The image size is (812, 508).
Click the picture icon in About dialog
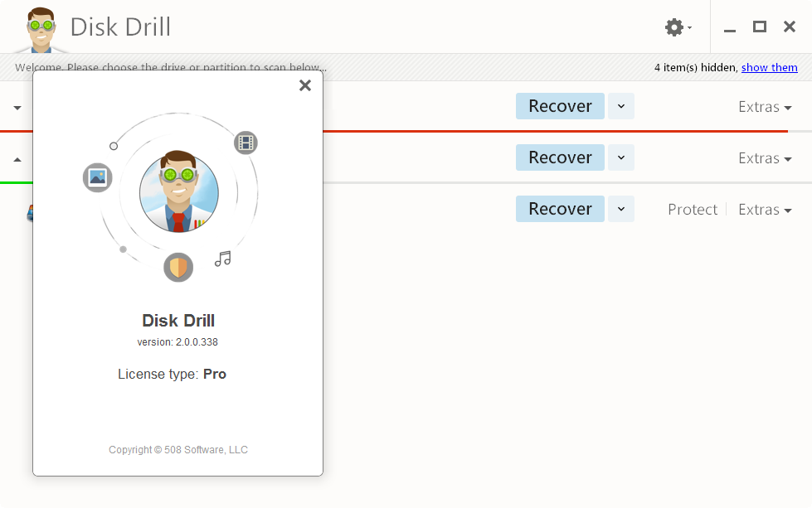tap(97, 177)
